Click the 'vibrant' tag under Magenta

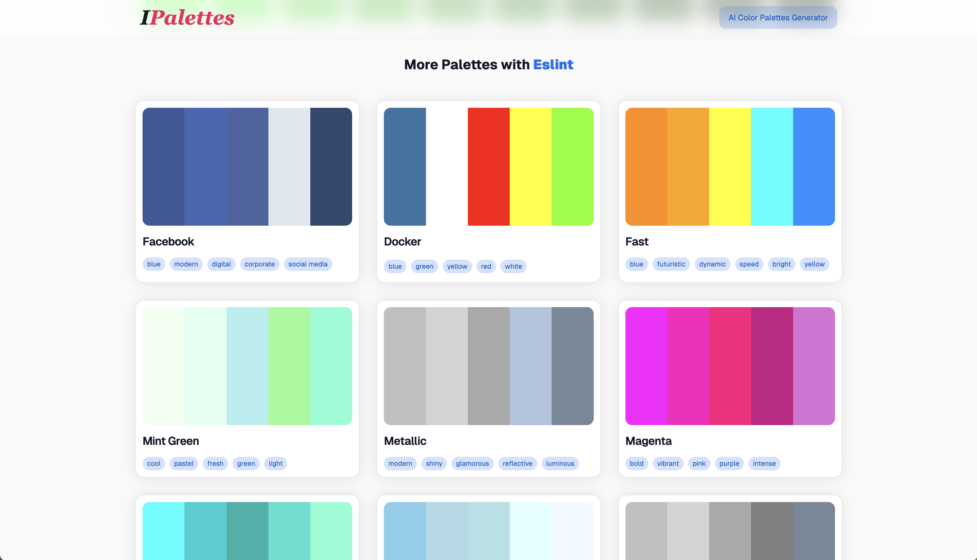(667, 464)
